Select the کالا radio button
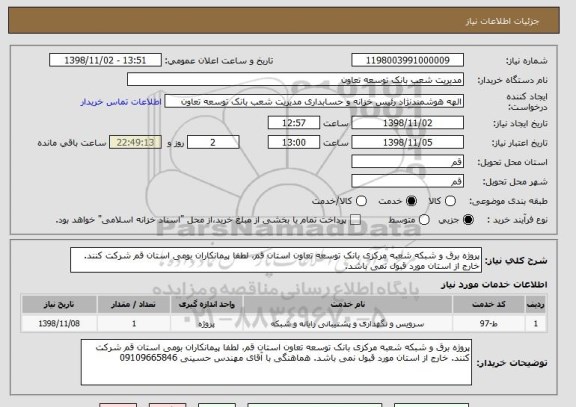This screenshot has height=407, width=576. [x=450, y=201]
